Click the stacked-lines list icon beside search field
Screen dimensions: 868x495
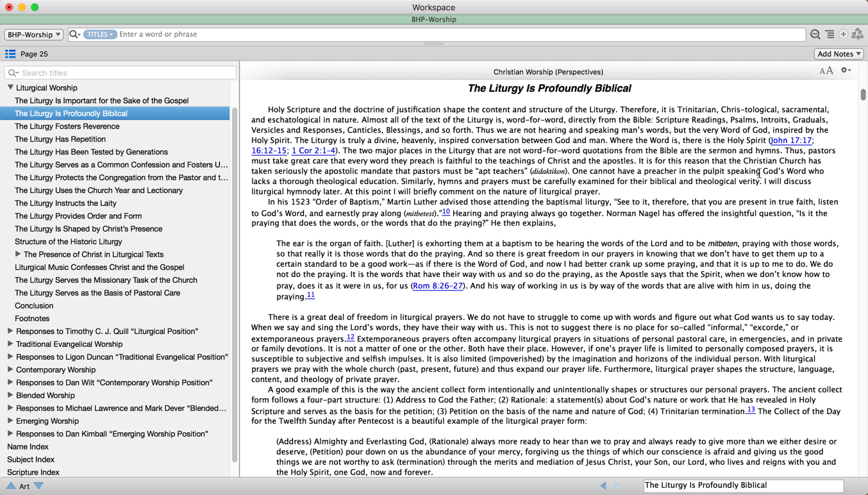point(830,35)
